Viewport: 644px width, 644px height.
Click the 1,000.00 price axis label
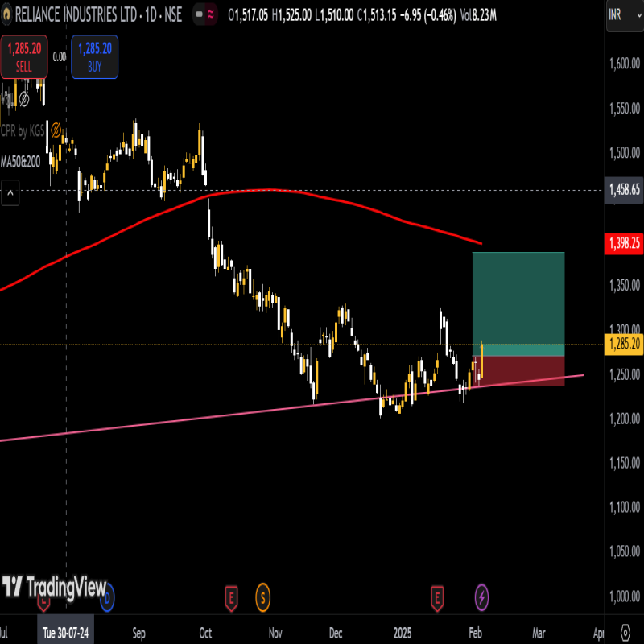coord(625,596)
